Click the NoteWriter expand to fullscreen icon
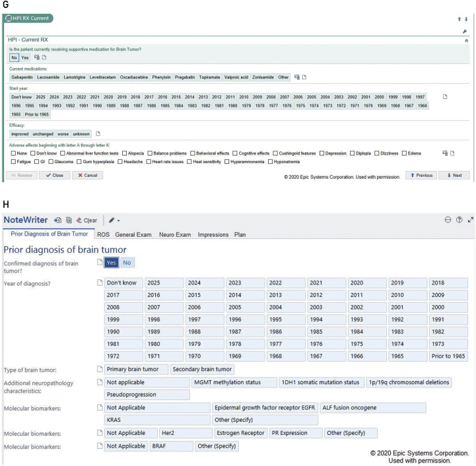 (x=470, y=220)
